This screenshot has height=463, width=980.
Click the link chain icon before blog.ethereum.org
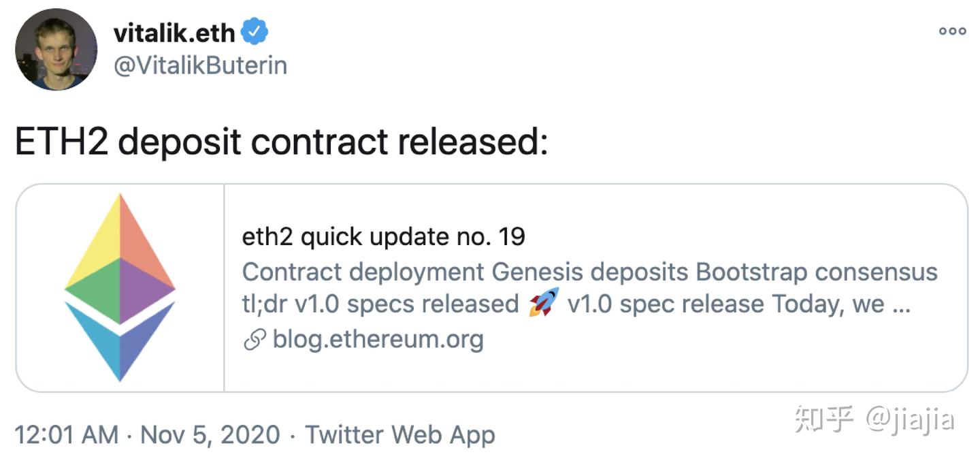[x=254, y=337]
